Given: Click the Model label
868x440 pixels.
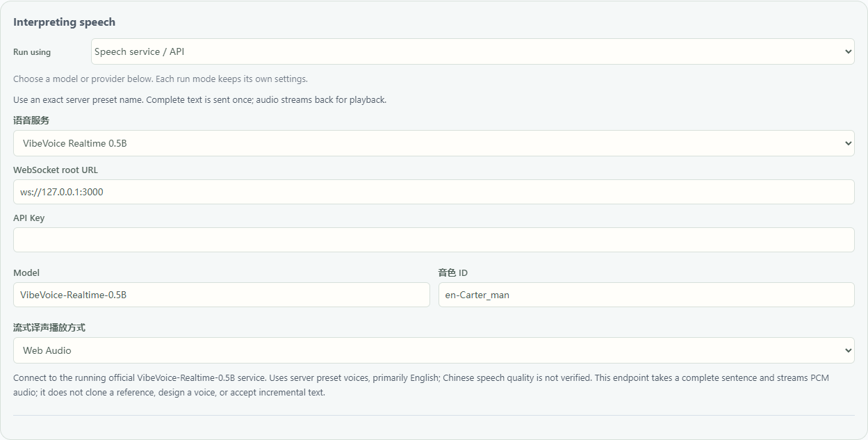Looking at the screenshot, I should coord(26,273).
